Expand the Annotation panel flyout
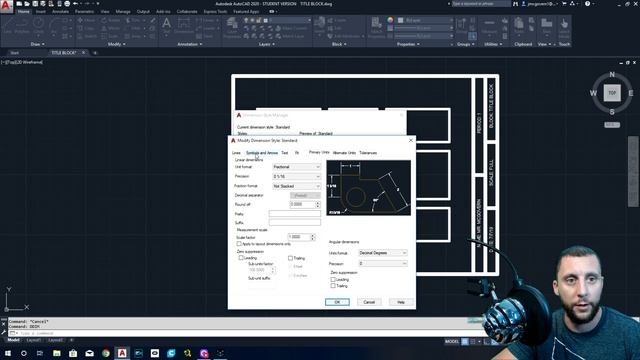Image resolution: width=640 pixels, height=360 pixels. pyautogui.click(x=189, y=44)
